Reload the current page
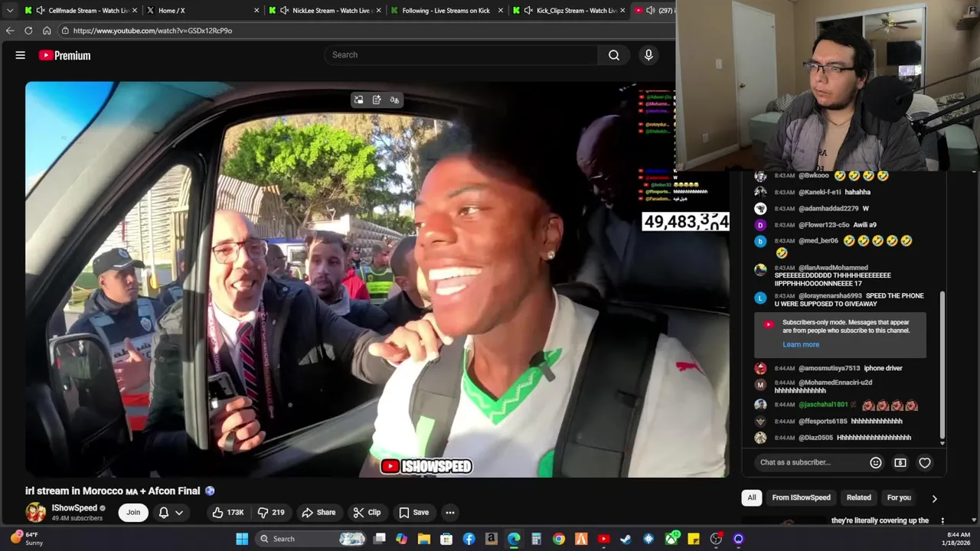980x551 pixels. pos(28,31)
